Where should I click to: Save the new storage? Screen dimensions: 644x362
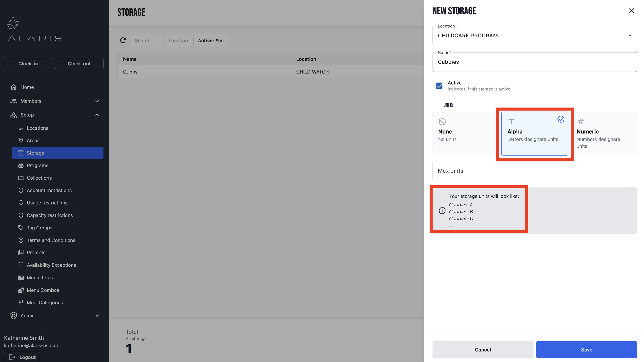point(586,350)
